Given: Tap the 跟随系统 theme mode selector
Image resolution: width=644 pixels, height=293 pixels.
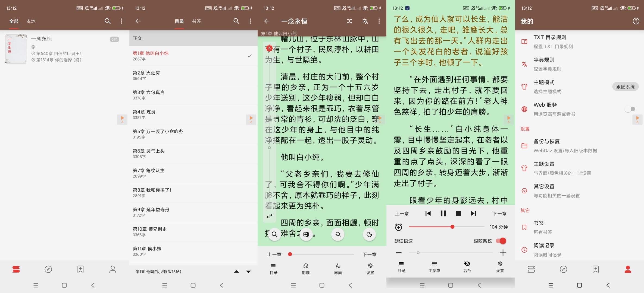Looking at the screenshot, I should click(625, 87).
